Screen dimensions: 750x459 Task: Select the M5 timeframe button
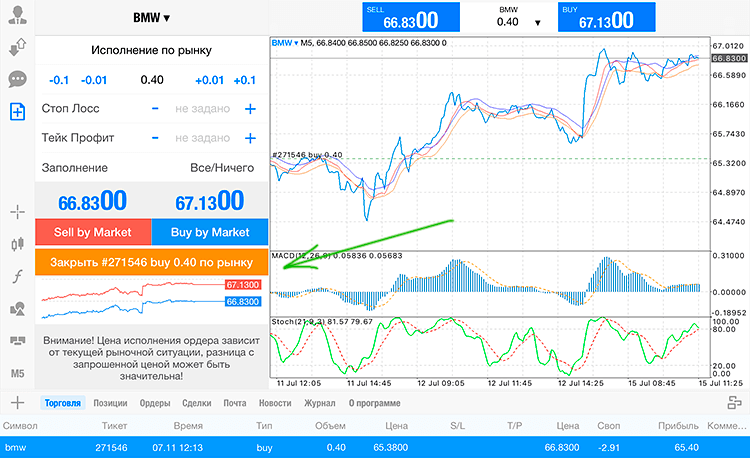pos(18,373)
